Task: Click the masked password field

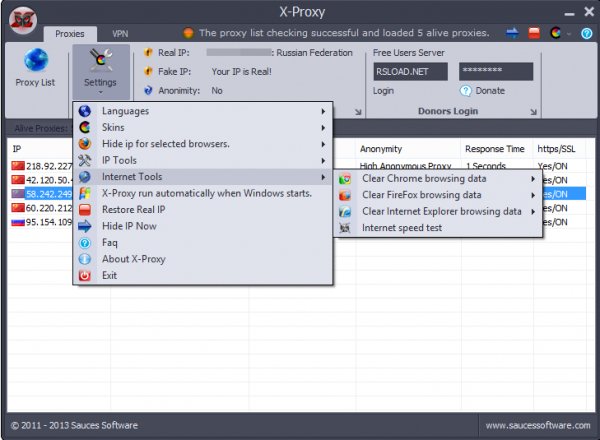Action: [496, 72]
